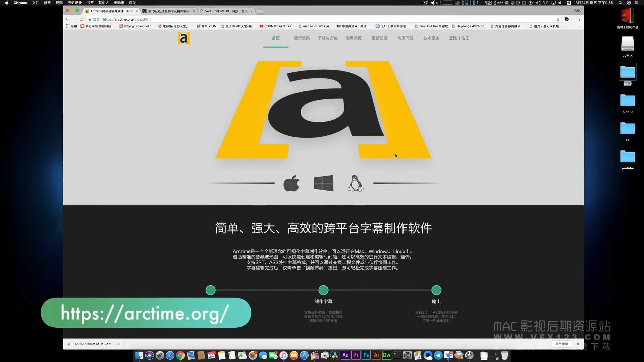Open App Store from the dock
Viewport: 644px width, 362px height.
[304, 355]
